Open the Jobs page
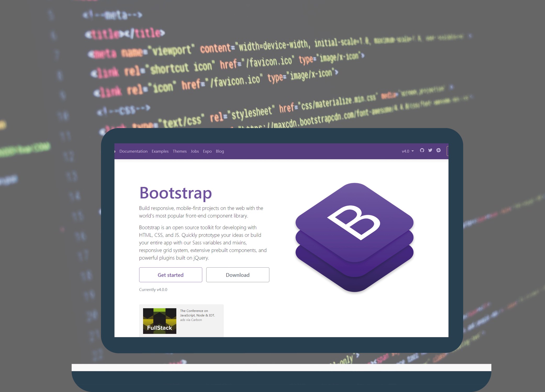Screen dimensions: 545x392 point(195,151)
